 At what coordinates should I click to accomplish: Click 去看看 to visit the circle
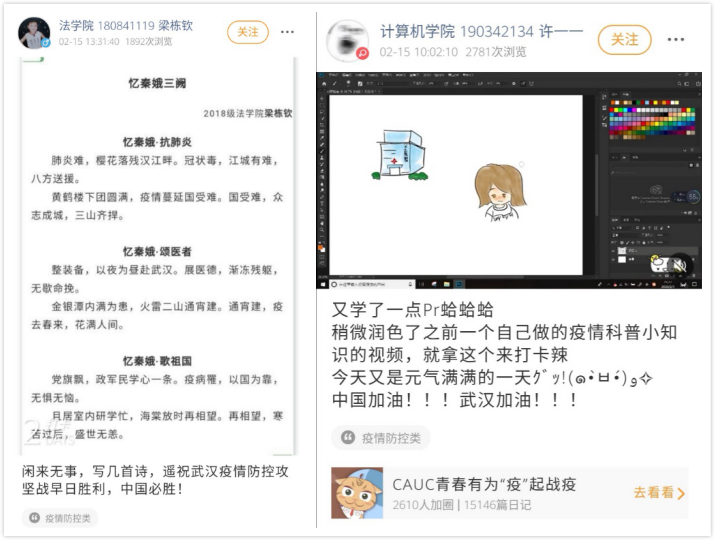653,492
